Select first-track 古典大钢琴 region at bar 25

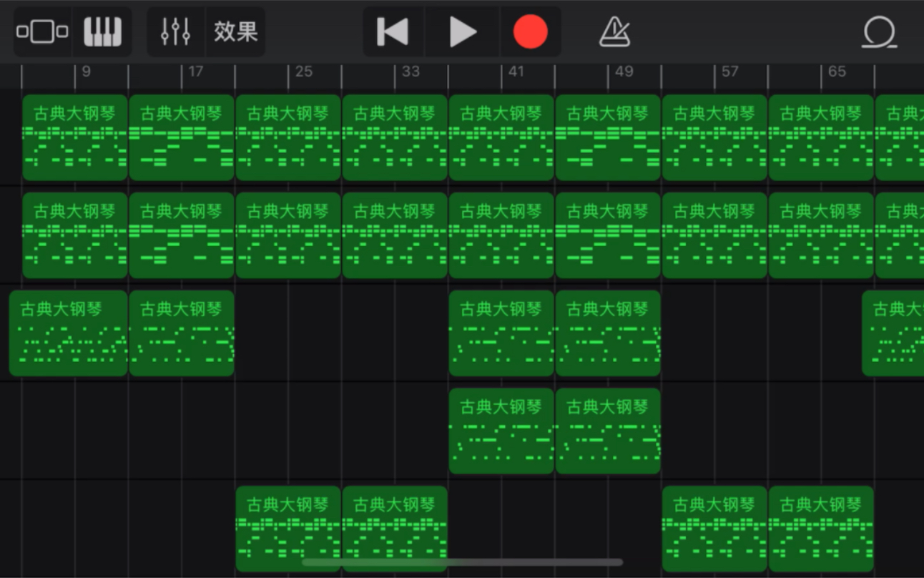point(288,137)
